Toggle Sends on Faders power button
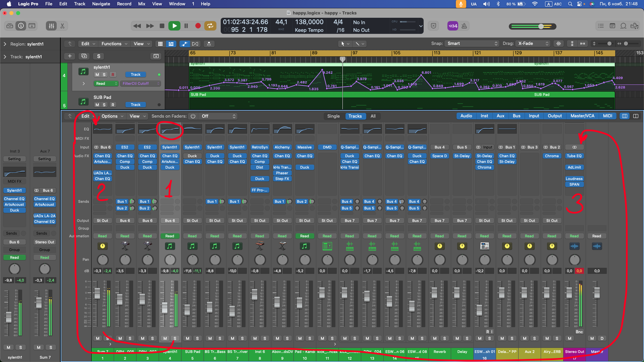 click(x=193, y=116)
